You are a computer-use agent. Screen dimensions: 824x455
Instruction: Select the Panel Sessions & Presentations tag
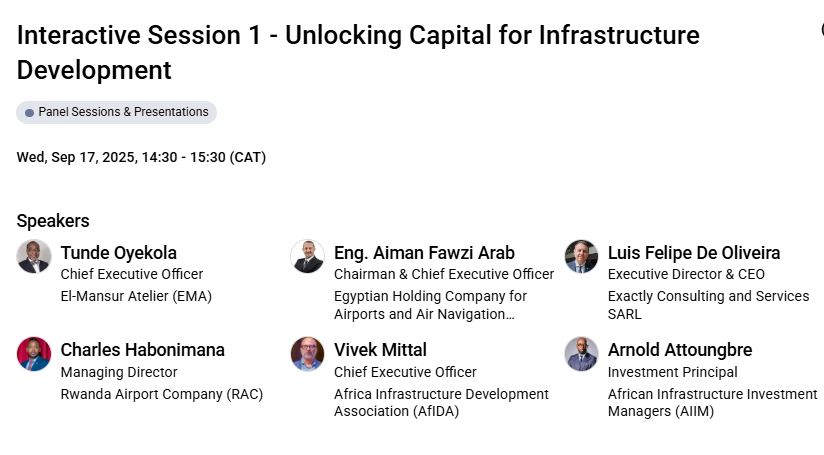tap(117, 112)
